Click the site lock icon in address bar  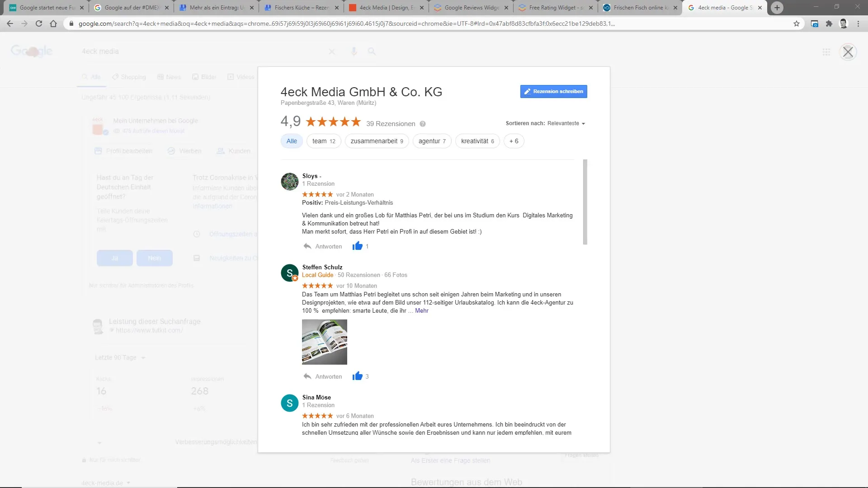[x=71, y=23]
